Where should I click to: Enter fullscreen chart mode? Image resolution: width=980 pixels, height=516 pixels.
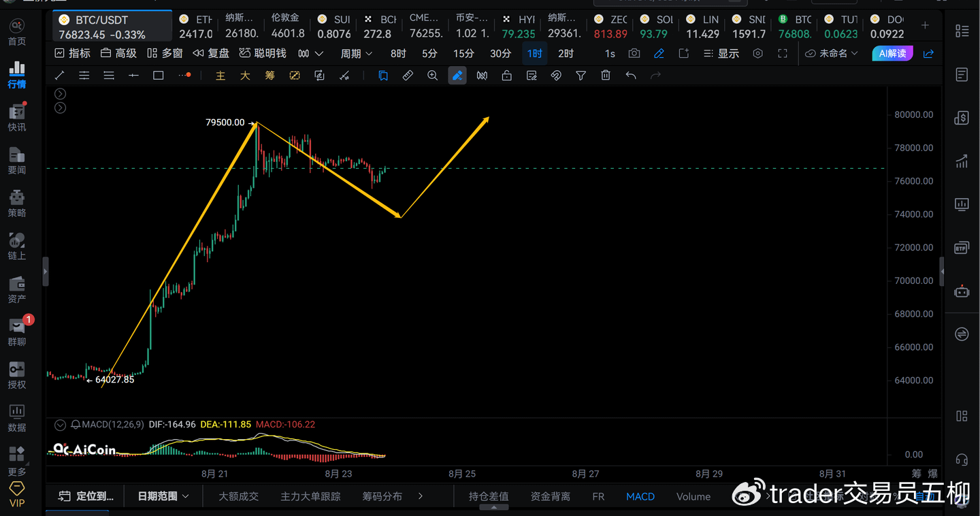(x=783, y=53)
